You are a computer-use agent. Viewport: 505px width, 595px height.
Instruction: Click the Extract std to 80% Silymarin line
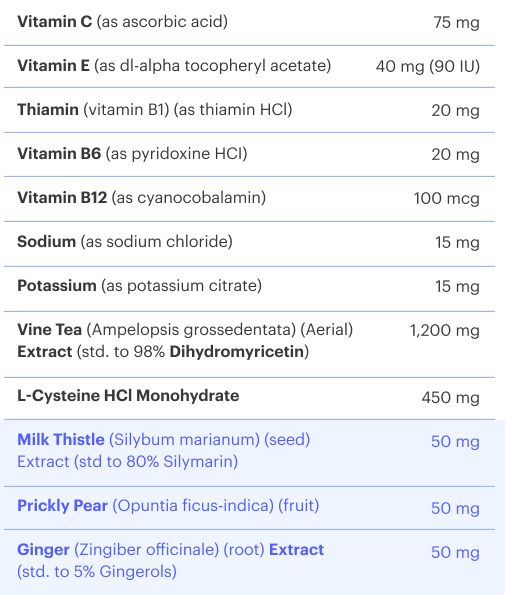pos(127,462)
